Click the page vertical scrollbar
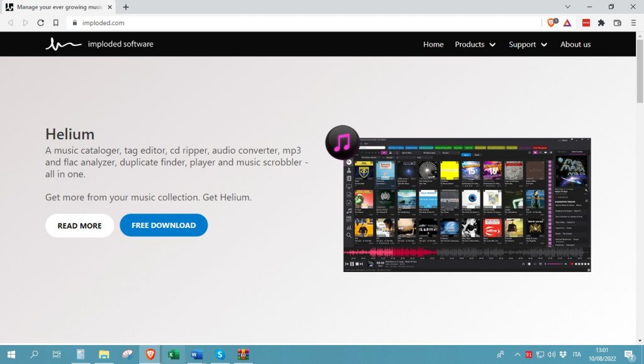 click(x=640, y=189)
